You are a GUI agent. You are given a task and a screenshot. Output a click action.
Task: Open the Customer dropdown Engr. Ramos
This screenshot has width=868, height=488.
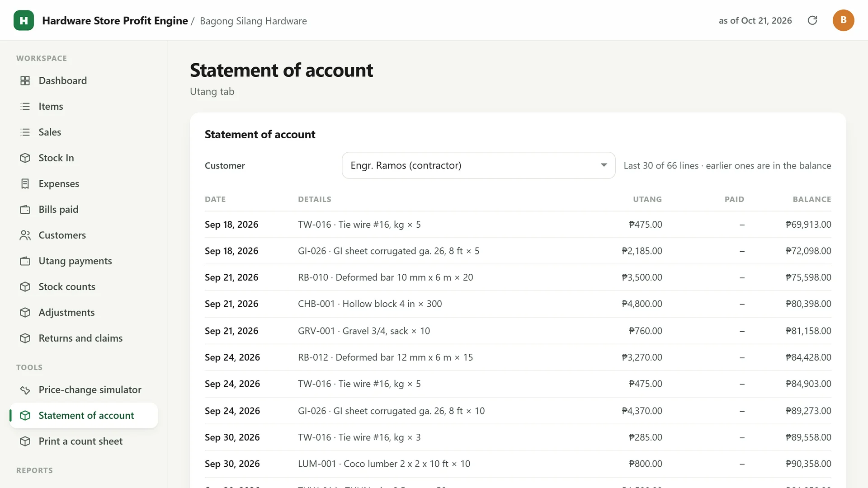tap(478, 165)
